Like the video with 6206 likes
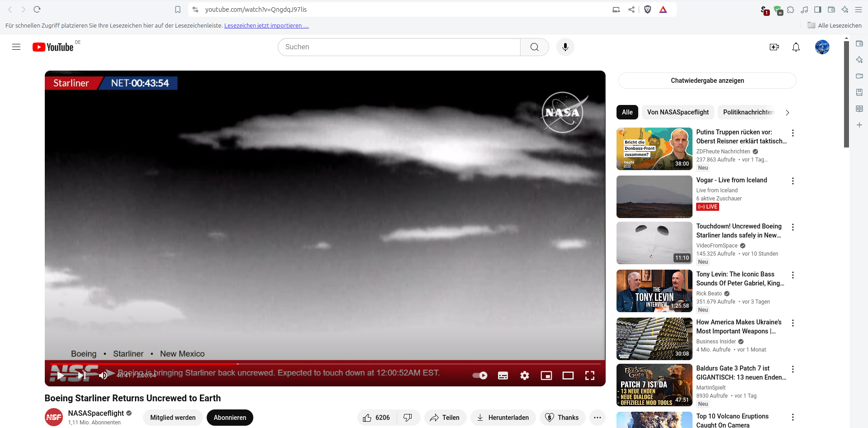 (377, 418)
